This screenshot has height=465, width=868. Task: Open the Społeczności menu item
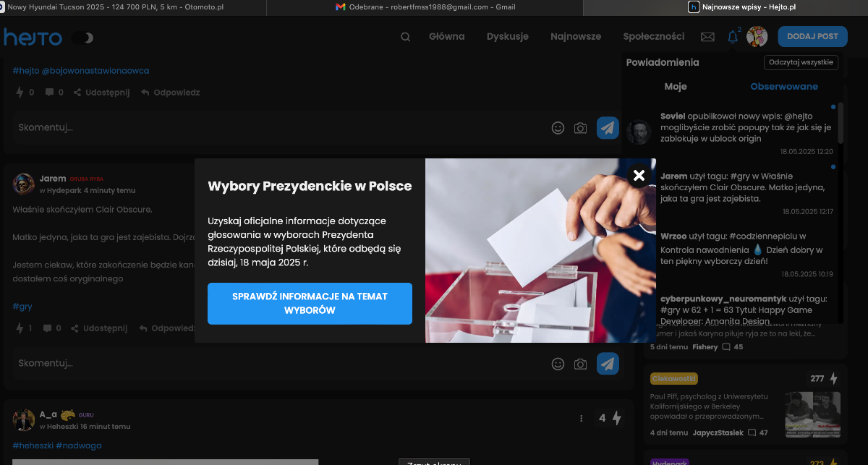(x=653, y=37)
